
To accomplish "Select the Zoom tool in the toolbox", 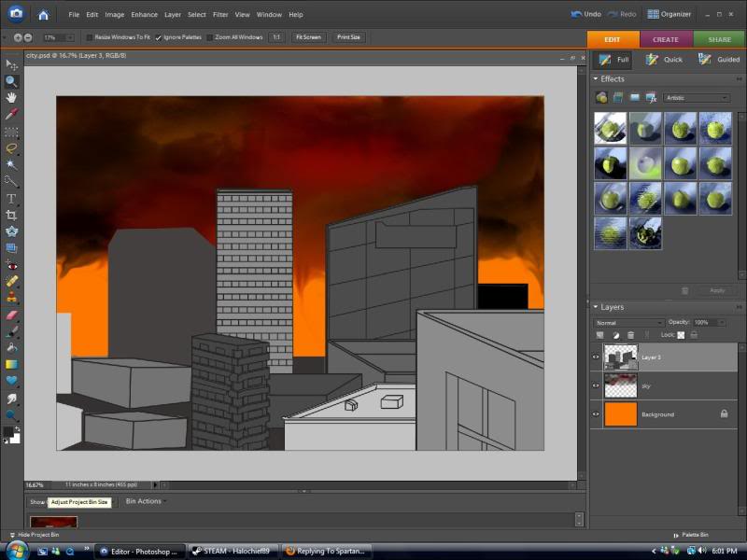I will point(11,81).
